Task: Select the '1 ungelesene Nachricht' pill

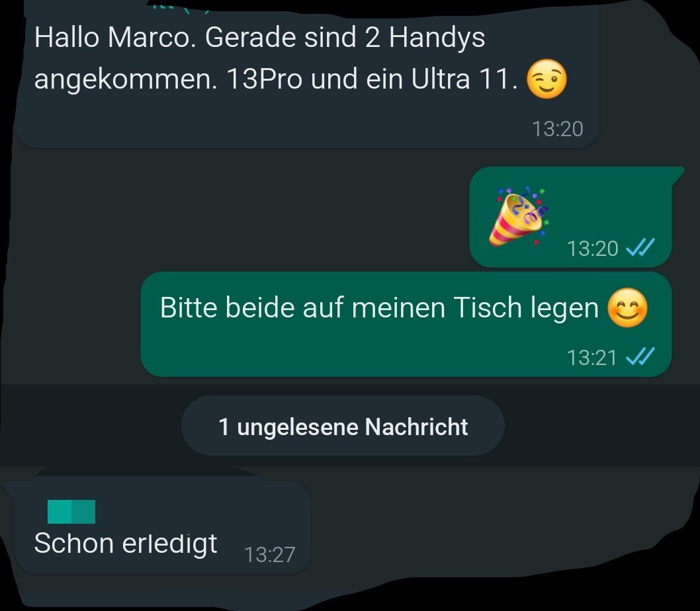Action: pyautogui.click(x=343, y=426)
